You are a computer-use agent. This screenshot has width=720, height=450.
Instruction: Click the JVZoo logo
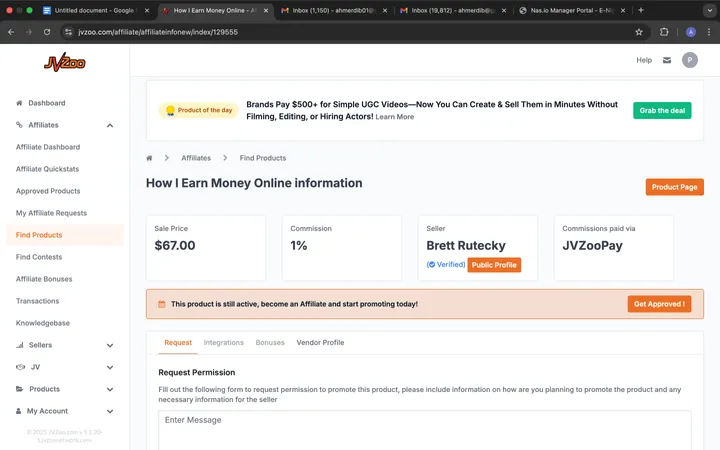pyautogui.click(x=64, y=62)
